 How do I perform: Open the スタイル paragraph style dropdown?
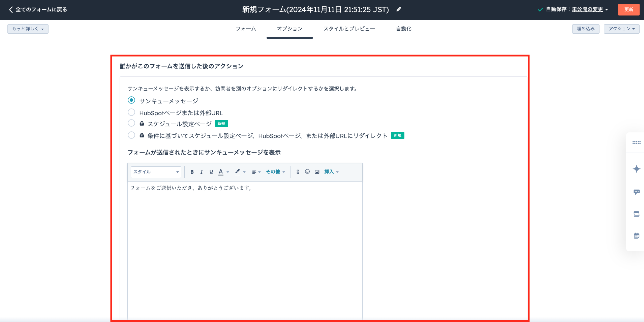tap(156, 172)
